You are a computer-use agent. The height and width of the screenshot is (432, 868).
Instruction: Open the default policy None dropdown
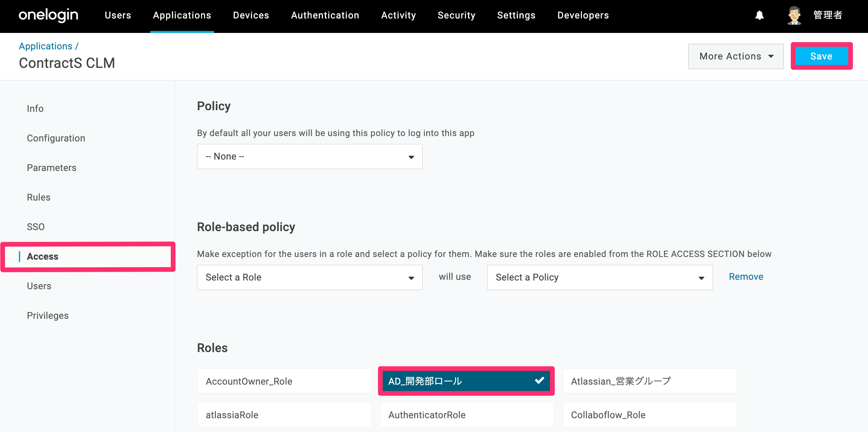click(x=310, y=157)
